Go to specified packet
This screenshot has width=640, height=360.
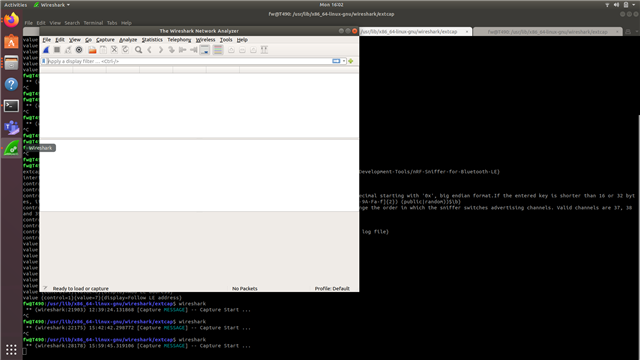[171, 50]
